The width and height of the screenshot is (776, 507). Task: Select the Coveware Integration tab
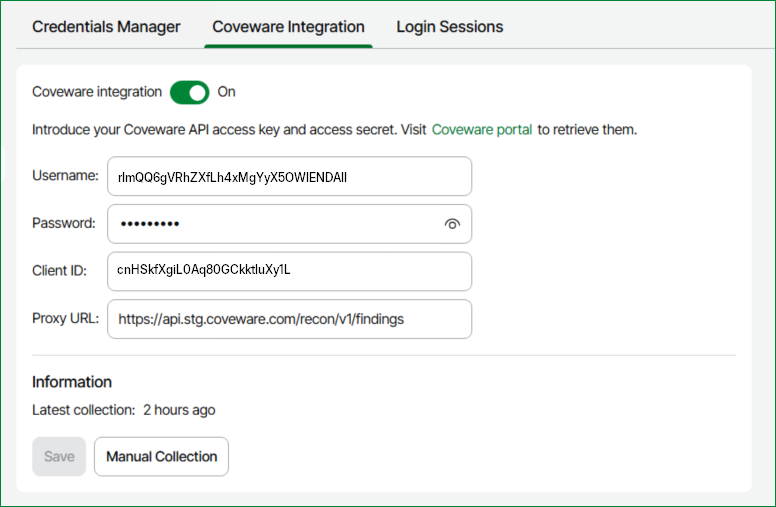click(x=288, y=27)
